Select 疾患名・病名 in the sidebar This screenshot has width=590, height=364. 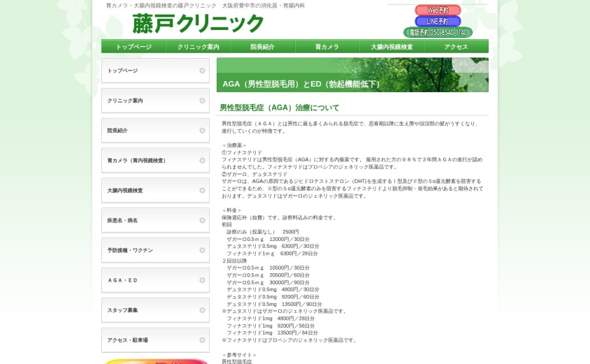155,220
